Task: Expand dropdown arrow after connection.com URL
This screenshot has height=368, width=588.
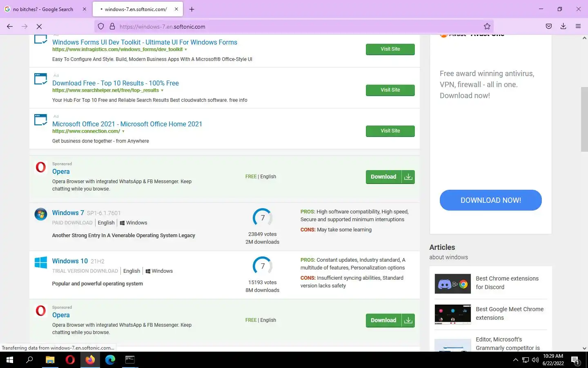Action: [x=123, y=131]
